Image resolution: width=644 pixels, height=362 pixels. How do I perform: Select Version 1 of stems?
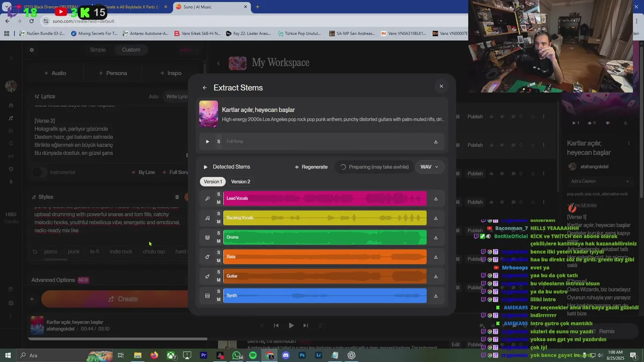tap(212, 182)
